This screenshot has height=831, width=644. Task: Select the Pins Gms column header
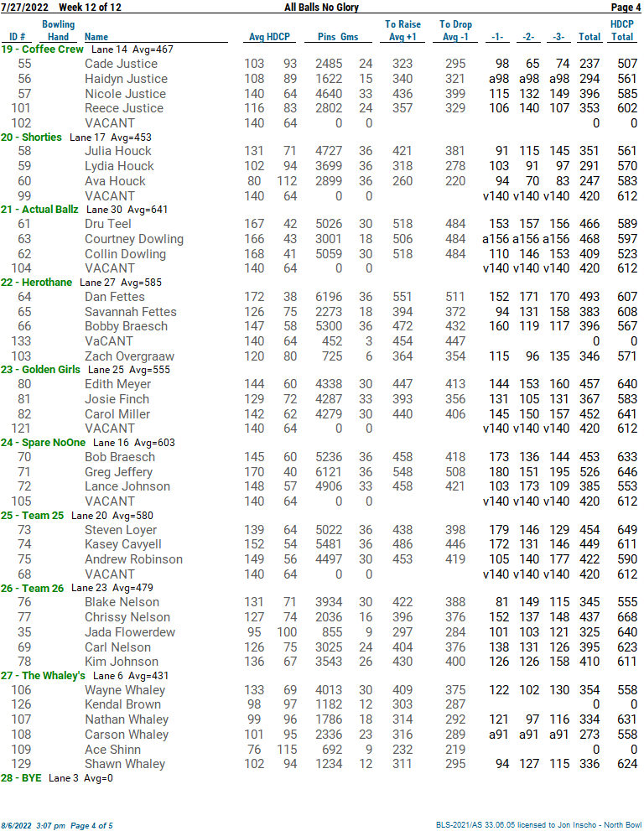(338, 37)
